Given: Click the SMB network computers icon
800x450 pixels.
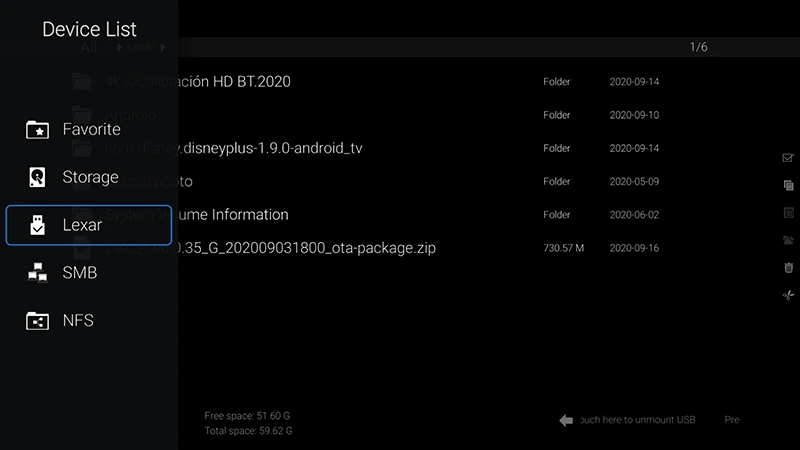Looking at the screenshot, I should [37, 272].
